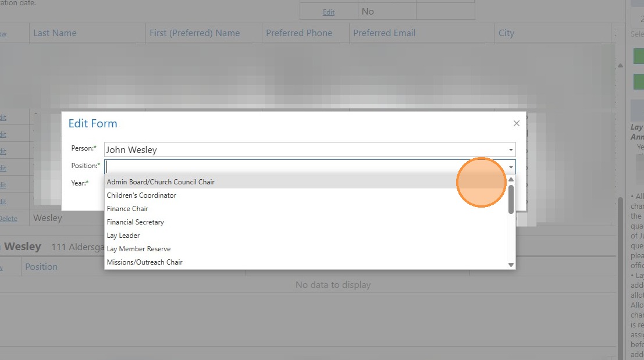Click the dropdown list scrollbar thumb
Screen dimensions: 644x360
click(511, 199)
